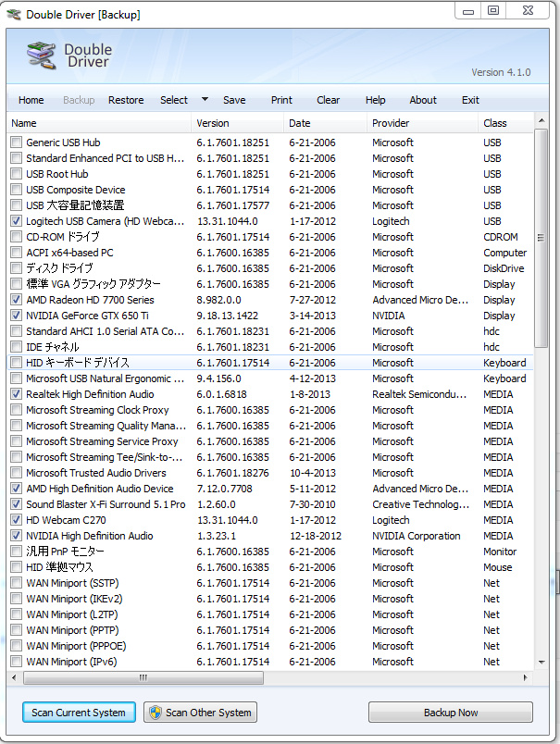Click shield icon on Scan Other System

tap(155, 713)
